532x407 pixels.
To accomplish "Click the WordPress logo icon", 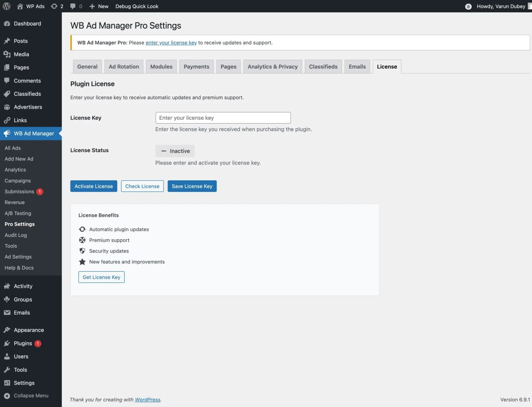I will point(7,6).
